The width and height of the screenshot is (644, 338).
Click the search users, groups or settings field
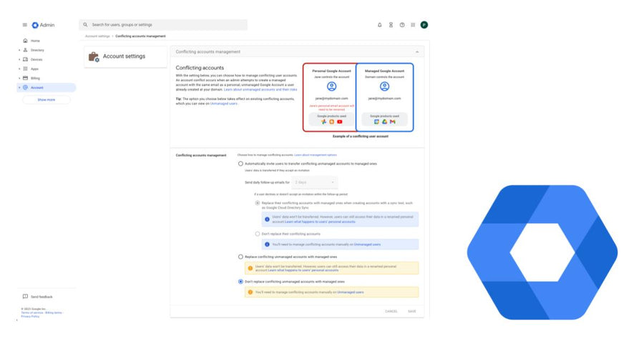tap(163, 24)
